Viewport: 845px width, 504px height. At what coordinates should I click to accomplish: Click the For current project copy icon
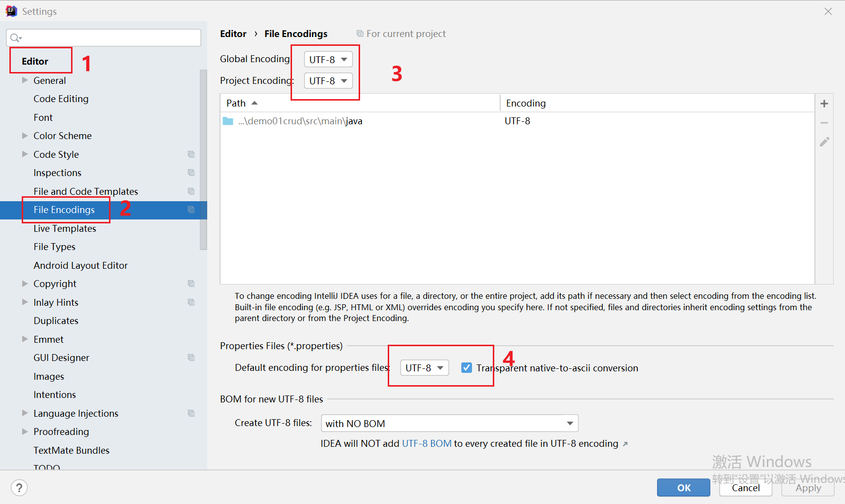[360, 34]
